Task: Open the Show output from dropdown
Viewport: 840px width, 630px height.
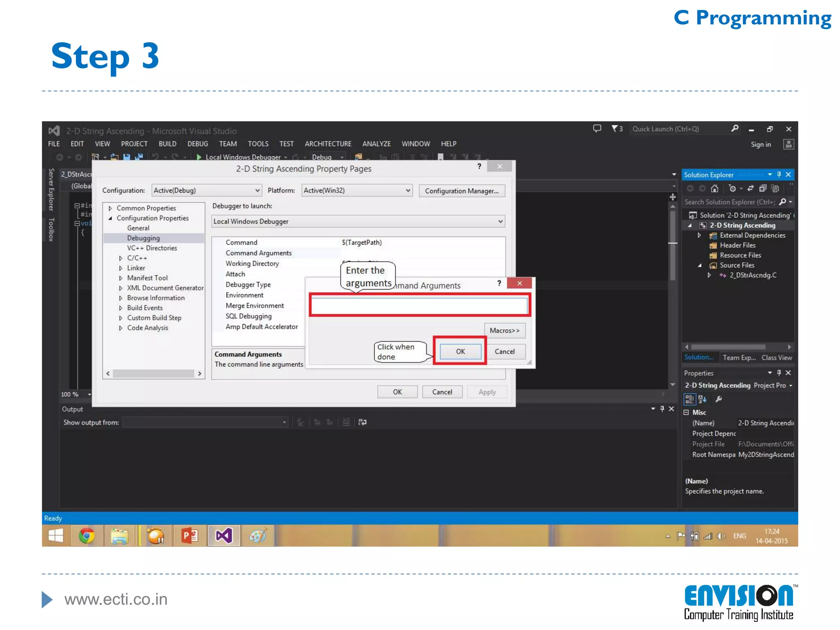Action: point(205,422)
